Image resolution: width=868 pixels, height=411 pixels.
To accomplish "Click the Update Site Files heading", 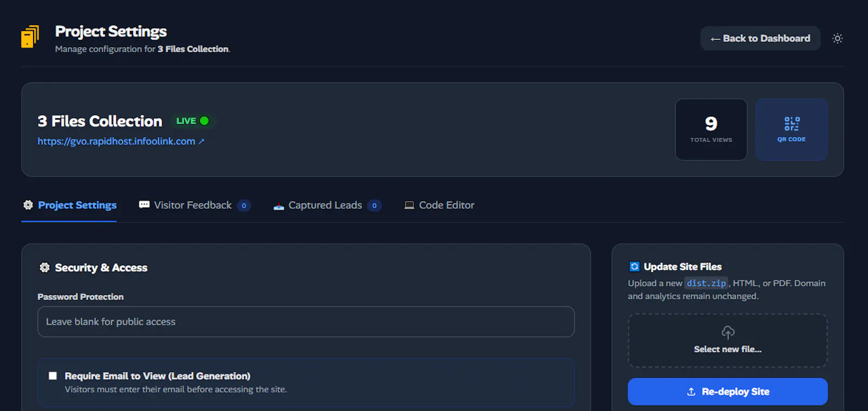I will (682, 267).
